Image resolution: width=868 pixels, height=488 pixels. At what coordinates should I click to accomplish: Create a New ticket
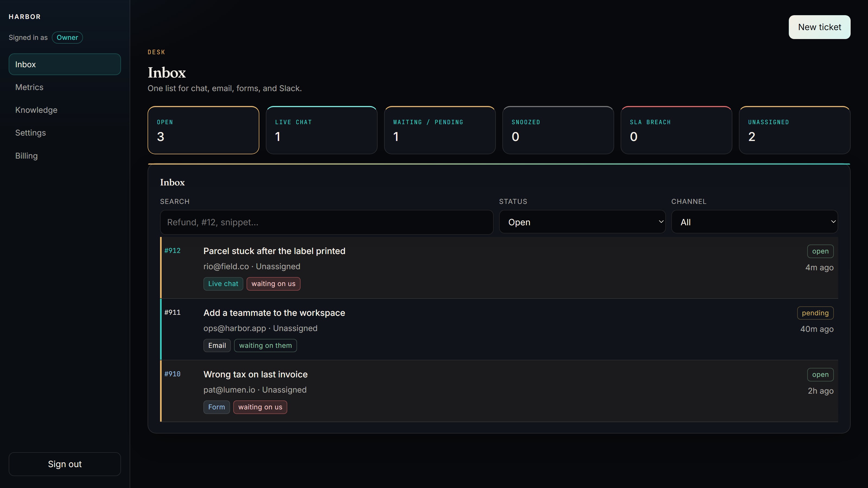(x=819, y=27)
